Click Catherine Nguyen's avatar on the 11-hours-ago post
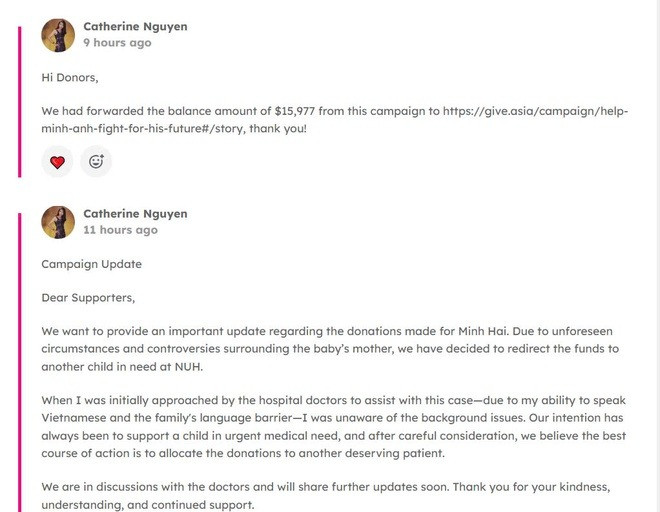This screenshot has height=512, width=660. (58, 222)
